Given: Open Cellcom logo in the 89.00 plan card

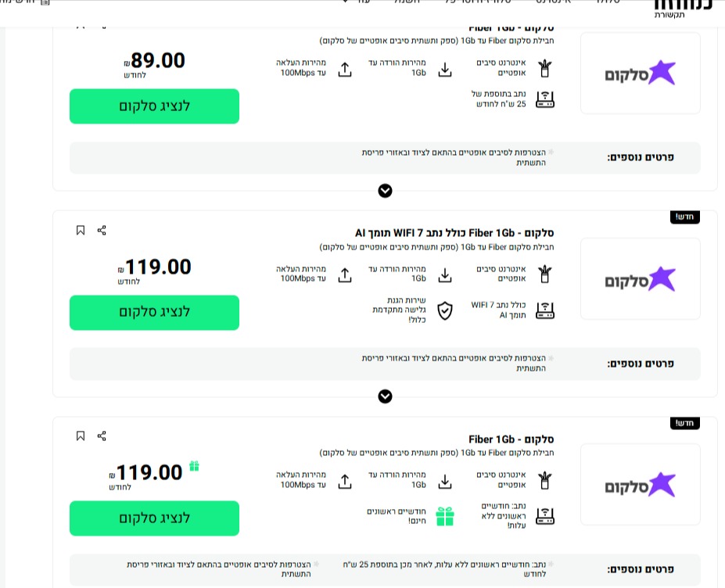Looking at the screenshot, I should click(x=640, y=73).
